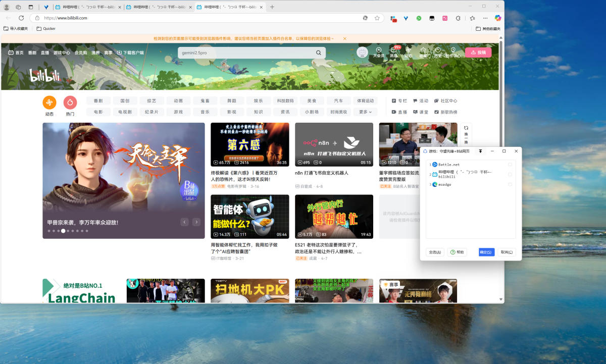Tick the msedge checkbox

(x=510, y=184)
